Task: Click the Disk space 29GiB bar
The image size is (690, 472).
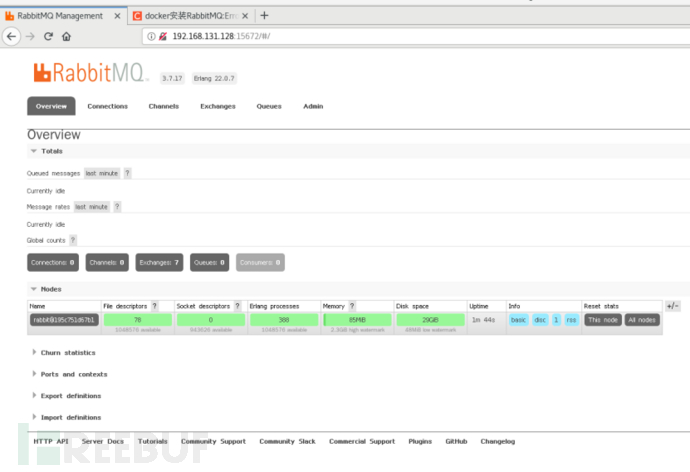Action: pyautogui.click(x=430, y=320)
